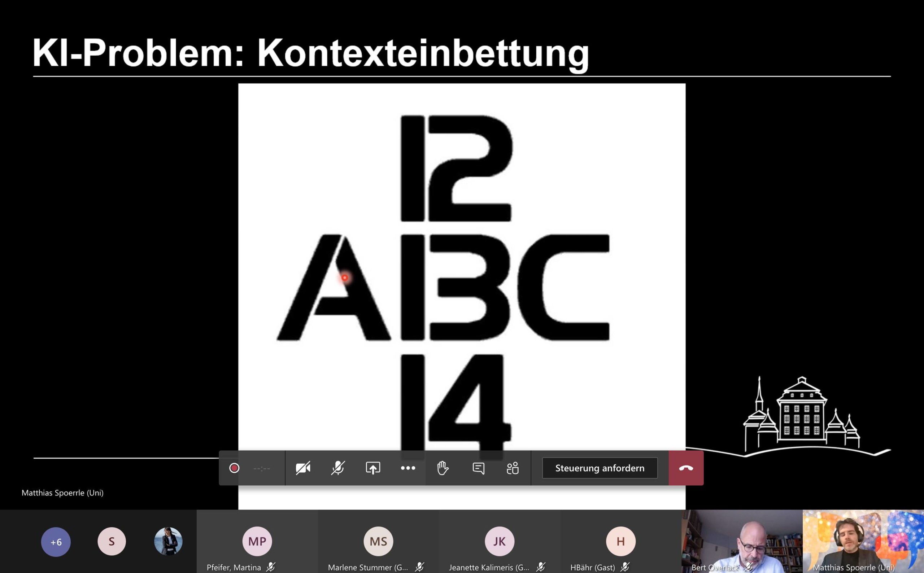Select Jeanette Kalimeris's JK avatar

tap(499, 541)
